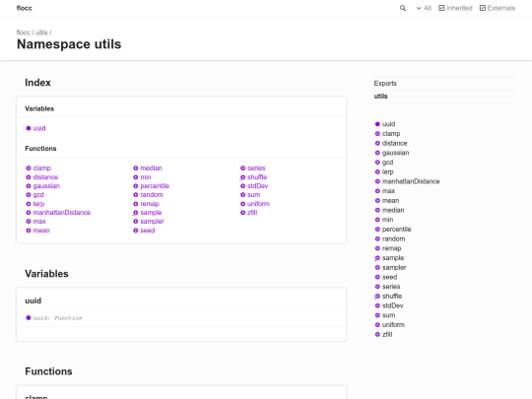The height and width of the screenshot is (399, 532).
Task: Open remap function in index
Action: click(150, 204)
